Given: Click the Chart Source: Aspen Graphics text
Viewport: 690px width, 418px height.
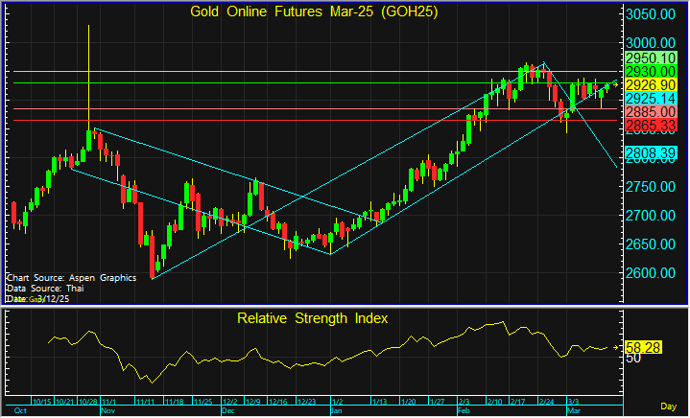Looking at the screenshot, I should [71, 278].
